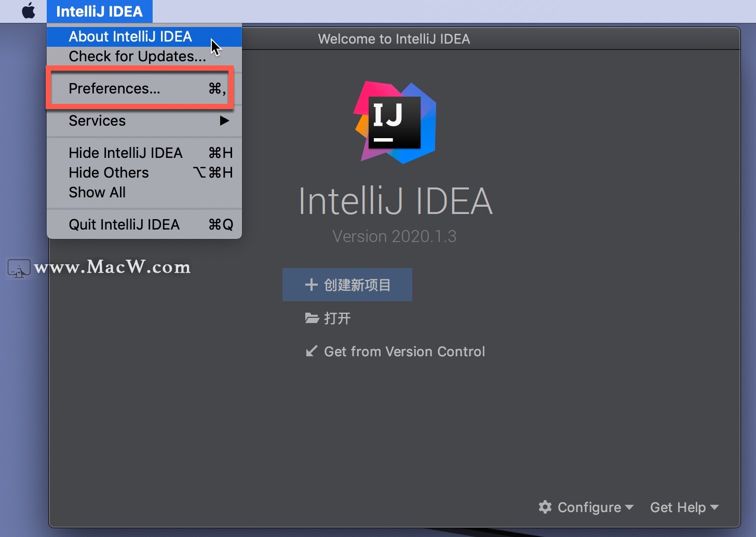Select About IntelliJ IDEA

[x=144, y=36]
